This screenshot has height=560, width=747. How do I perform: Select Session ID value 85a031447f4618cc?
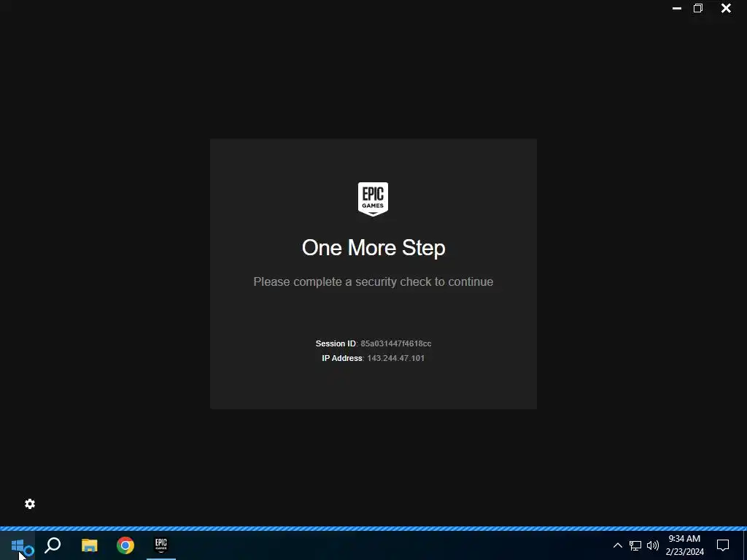[x=396, y=343]
